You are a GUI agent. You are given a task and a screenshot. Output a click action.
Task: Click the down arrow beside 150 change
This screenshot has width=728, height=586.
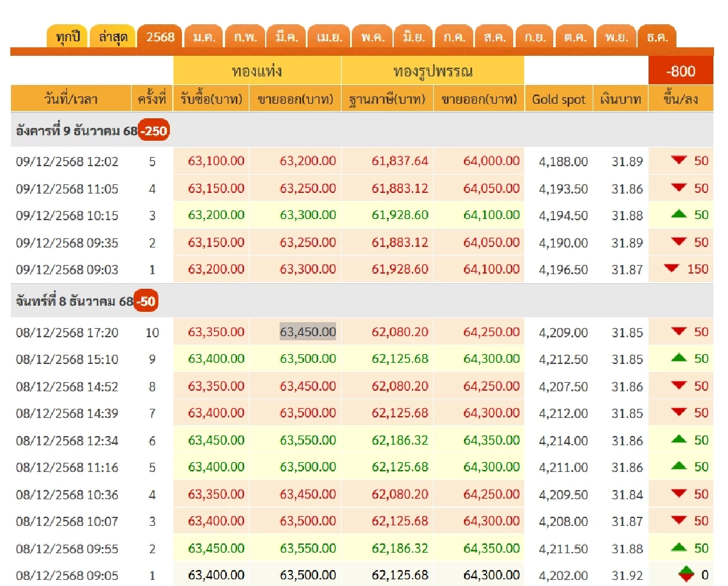point(671,268)
